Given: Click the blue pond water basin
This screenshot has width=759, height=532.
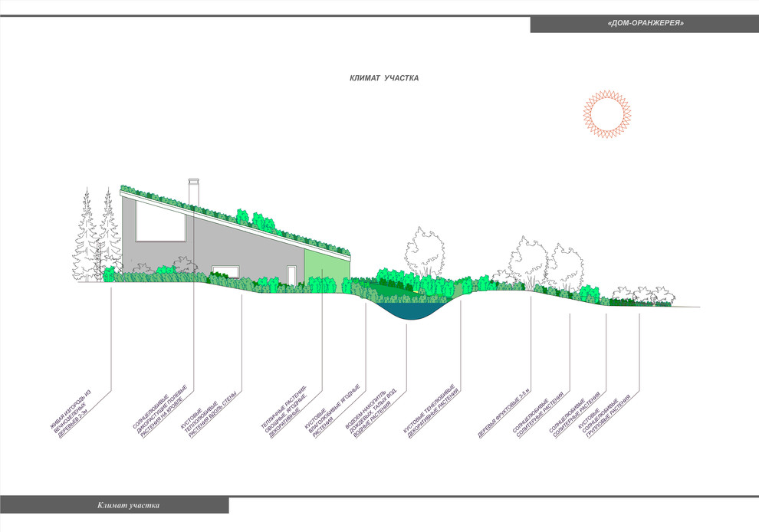Looking at the screenshot, I should (x=412, y=310).
